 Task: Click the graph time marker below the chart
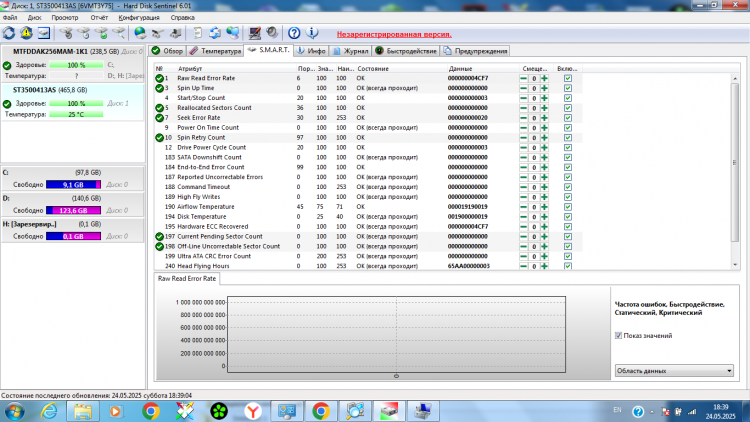point(396,376)
